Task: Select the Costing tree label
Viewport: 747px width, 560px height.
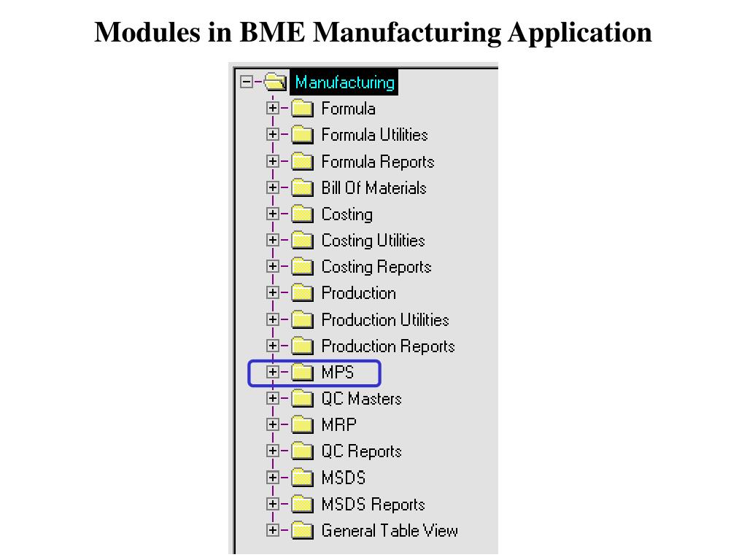Action: pyautogui.click(x=347, y=215)
